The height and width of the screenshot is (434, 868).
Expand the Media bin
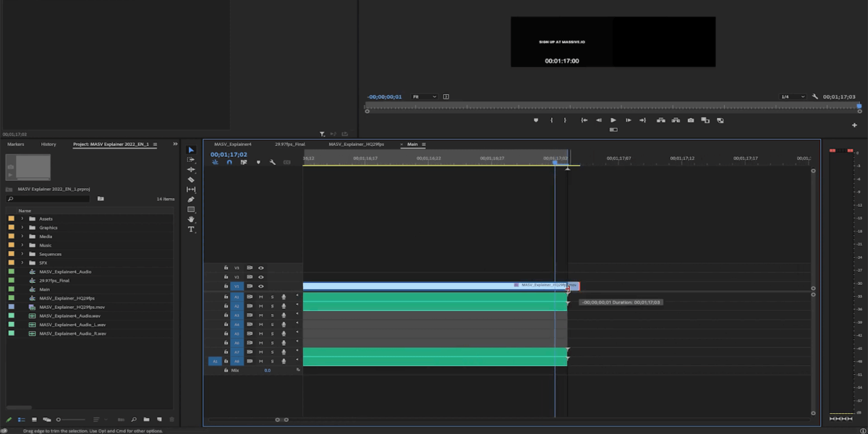pyautogui.click(x=22, y=237)
